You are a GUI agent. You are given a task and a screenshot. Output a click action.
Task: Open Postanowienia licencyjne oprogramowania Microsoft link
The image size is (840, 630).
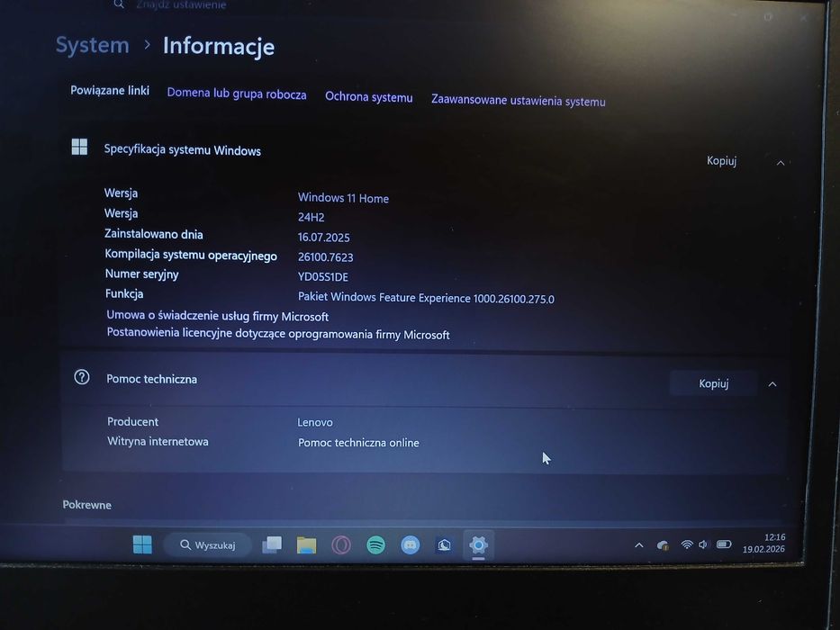[x=278, y=334]
